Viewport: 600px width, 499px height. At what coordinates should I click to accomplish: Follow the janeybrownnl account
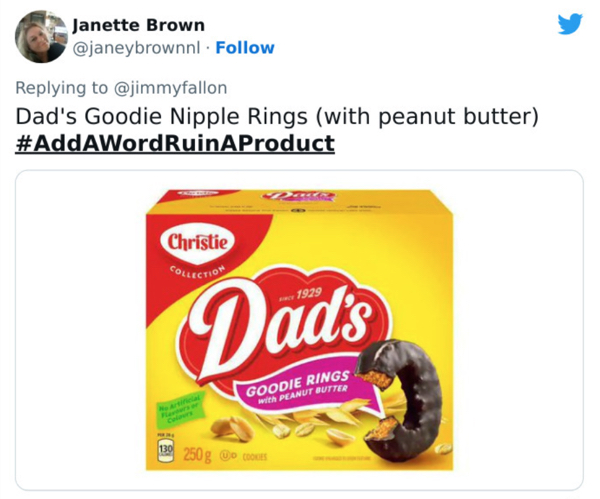(x=245, y=48)
